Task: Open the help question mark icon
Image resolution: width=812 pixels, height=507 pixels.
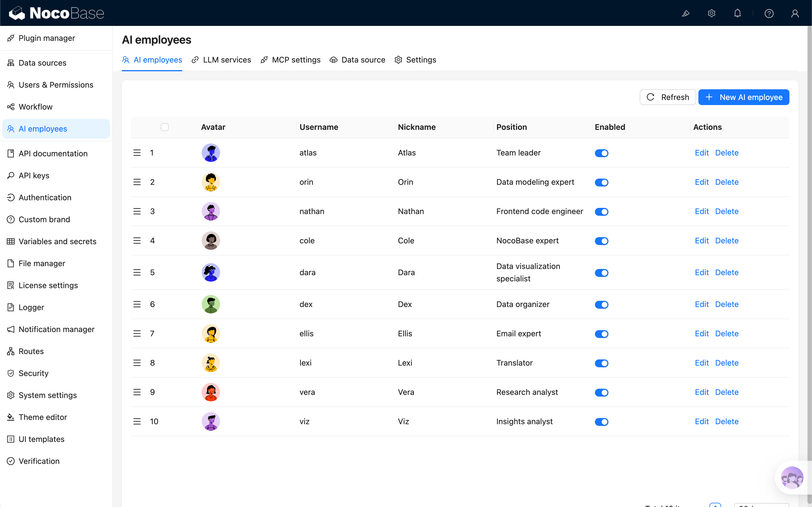Action: point(769,14)
